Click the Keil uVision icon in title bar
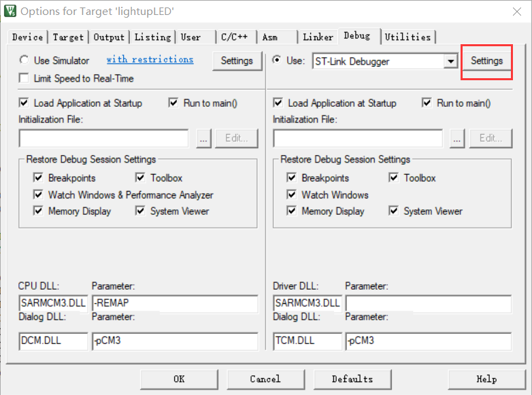 pos(10,11)
